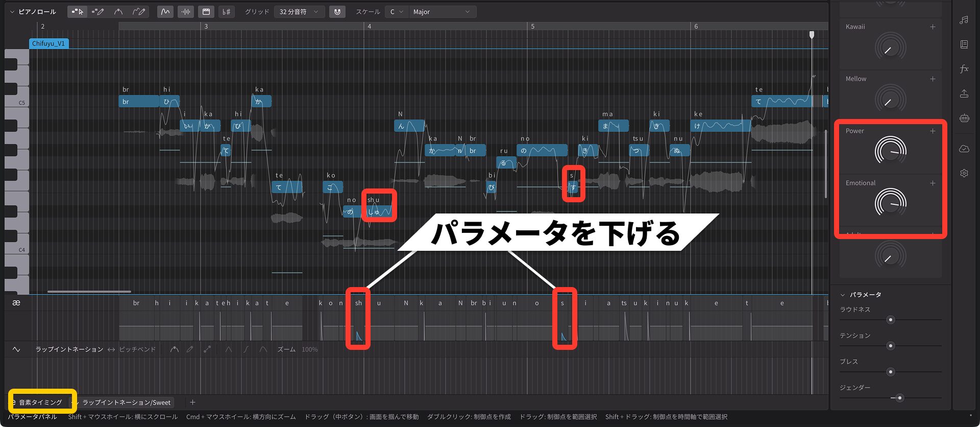The image size is (980, 427).
Task: Open the music note panel in sidebar
Action: pos(964,20)
